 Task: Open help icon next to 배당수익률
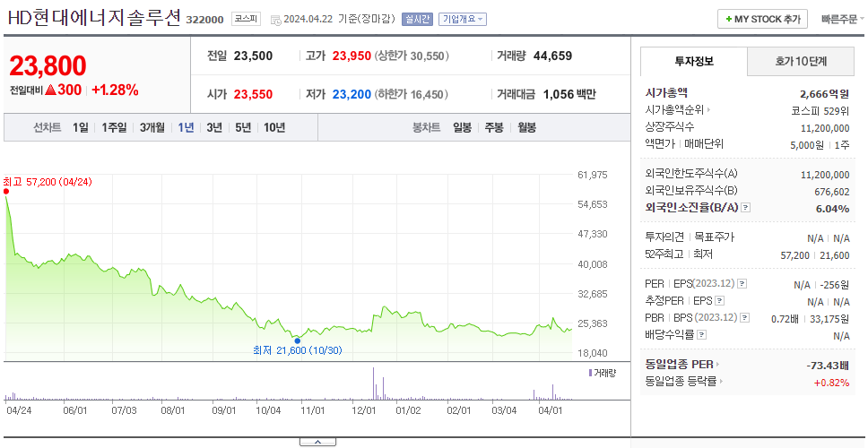click(702, 334)
